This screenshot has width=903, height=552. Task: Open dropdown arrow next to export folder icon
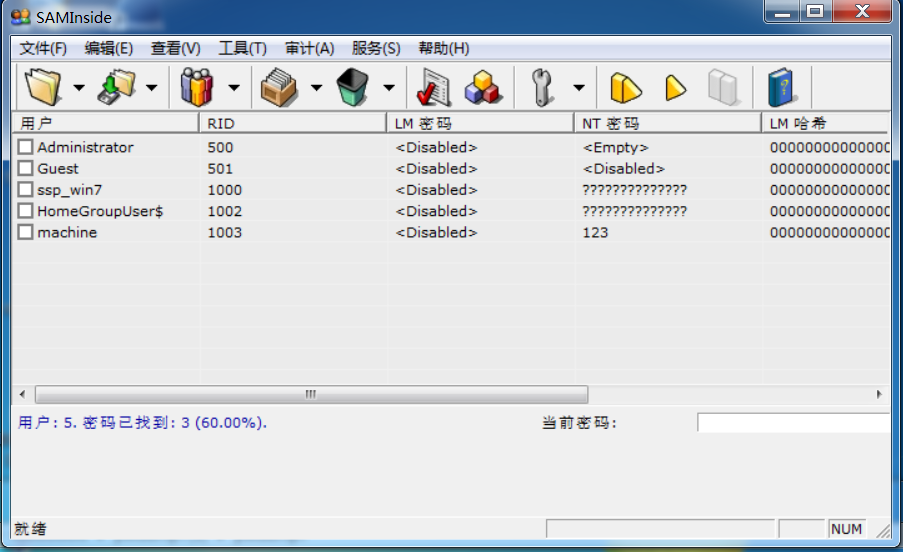tap(151, 87)
